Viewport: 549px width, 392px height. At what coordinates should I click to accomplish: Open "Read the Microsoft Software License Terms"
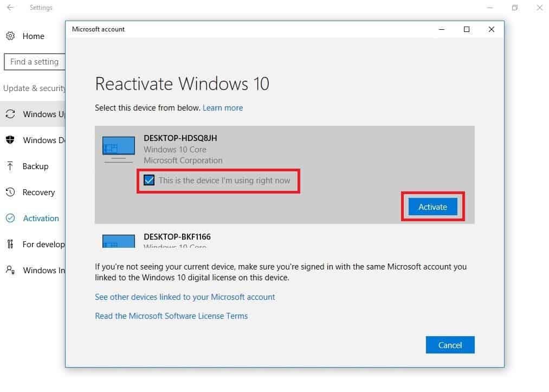pyautogui.click(x=171, y=316)
